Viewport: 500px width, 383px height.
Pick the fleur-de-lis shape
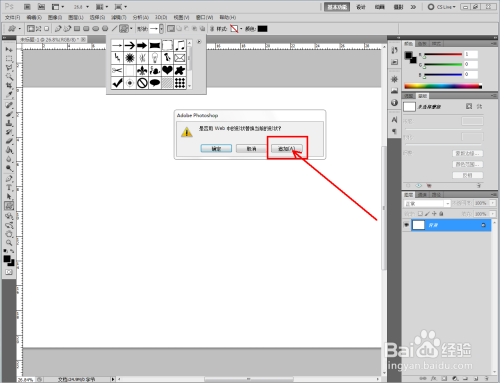[x=142, y=70]
